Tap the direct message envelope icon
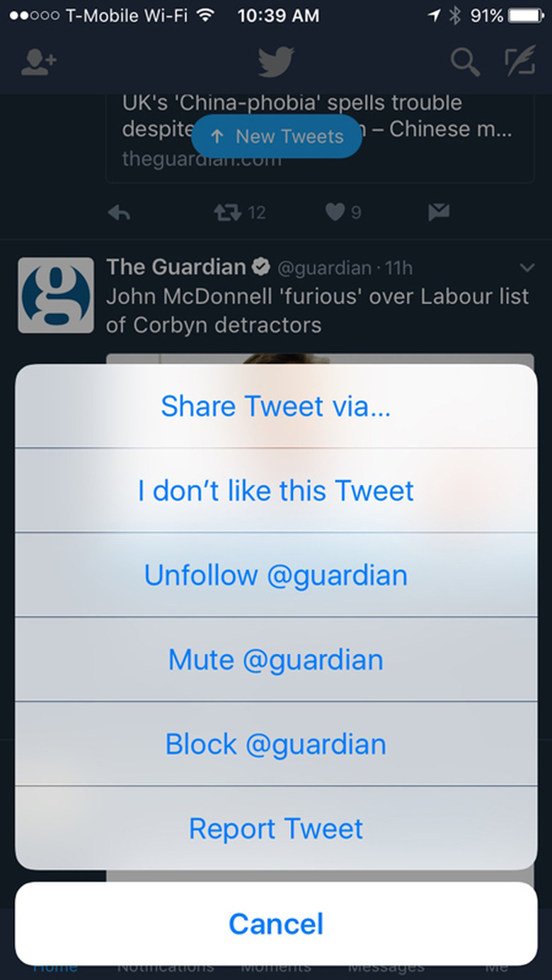Image resolution: width=552 pixels, height=980 pixels. 439,213
